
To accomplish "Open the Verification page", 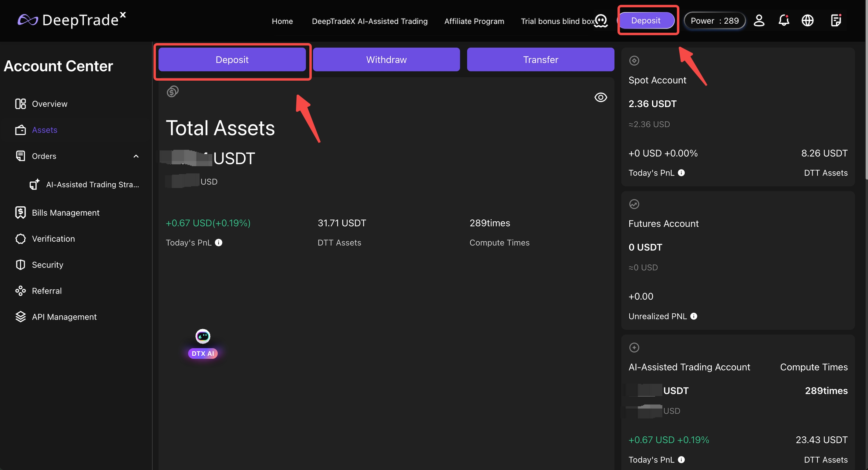I will tap(54, 239).
